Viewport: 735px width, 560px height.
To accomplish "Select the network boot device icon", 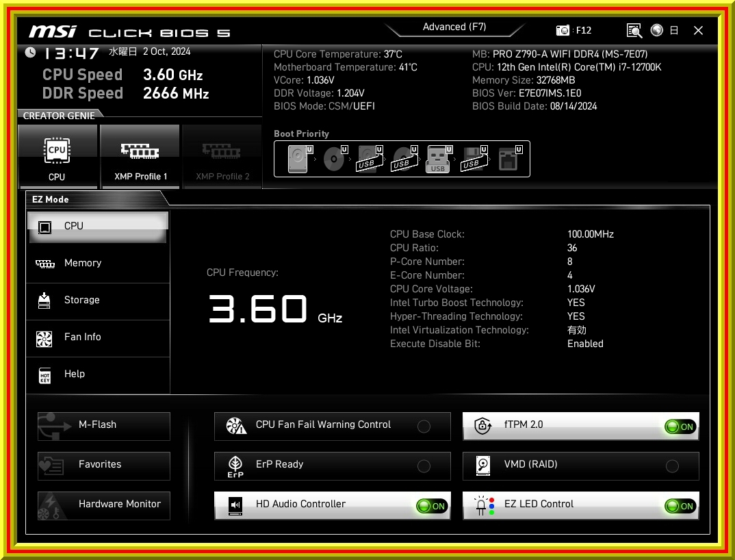I will click(x=510, y=159).
